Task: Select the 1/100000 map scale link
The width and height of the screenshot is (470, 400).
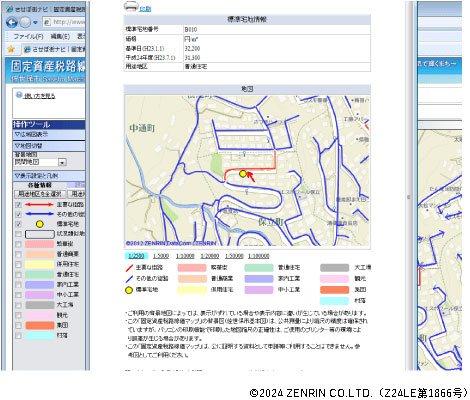Action: click(259, 256)
